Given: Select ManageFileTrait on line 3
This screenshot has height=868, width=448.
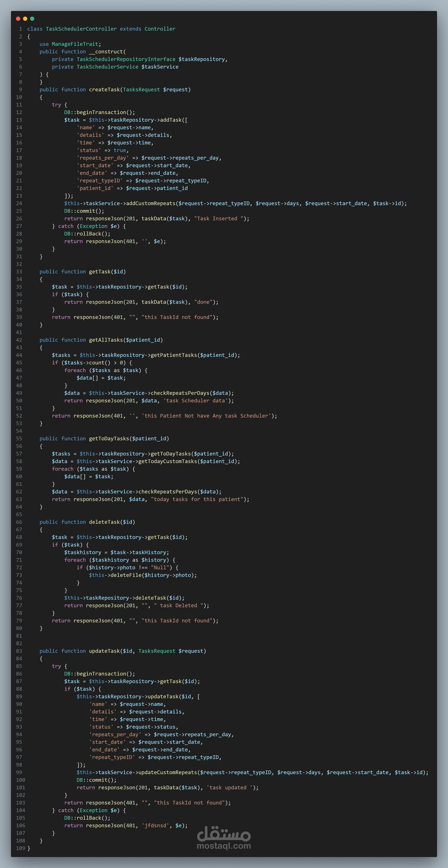Looking at the screenshot, I should tap(75, 44).
